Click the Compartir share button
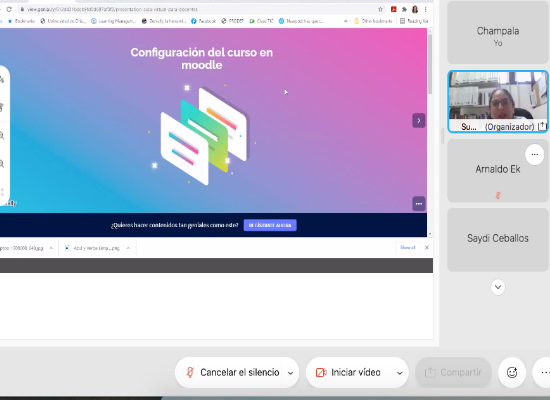The height and width of the screenshot is (400, 550). click(x=453, y=372)
